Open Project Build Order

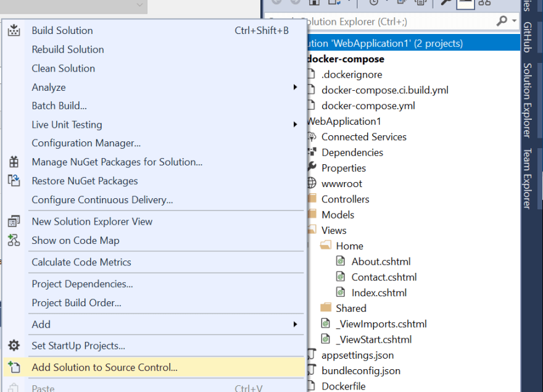[x=154, y=302]
